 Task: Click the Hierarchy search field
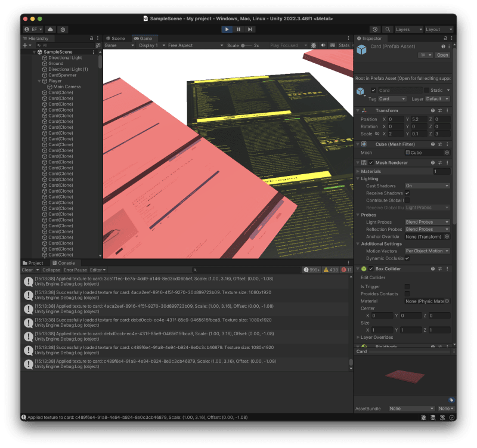click(66, 45)
